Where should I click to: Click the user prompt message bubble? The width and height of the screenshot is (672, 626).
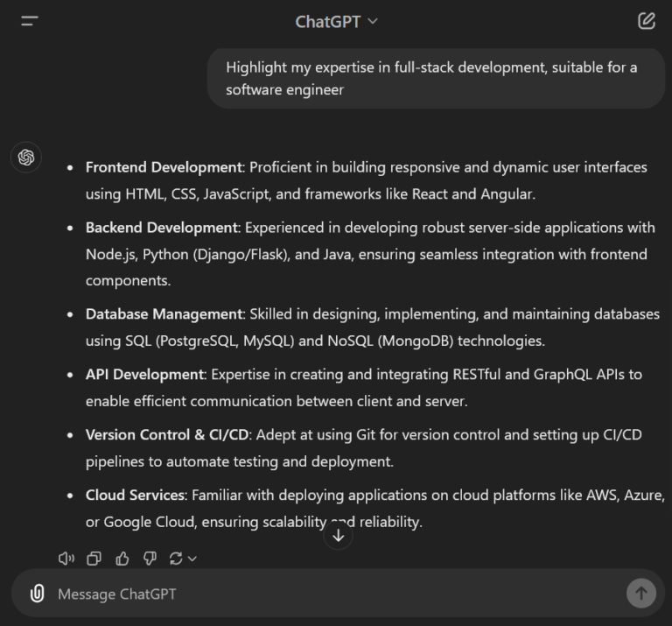click(435, 79)
